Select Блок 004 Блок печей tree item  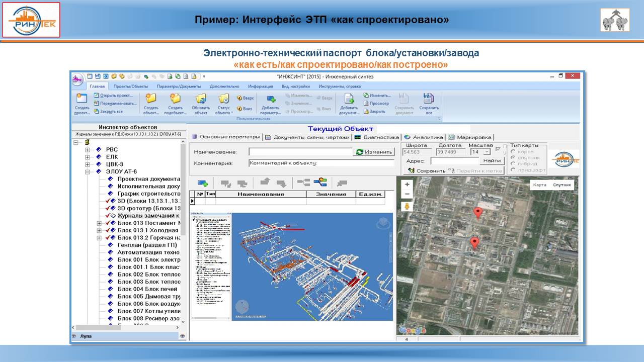coord(147,289)
